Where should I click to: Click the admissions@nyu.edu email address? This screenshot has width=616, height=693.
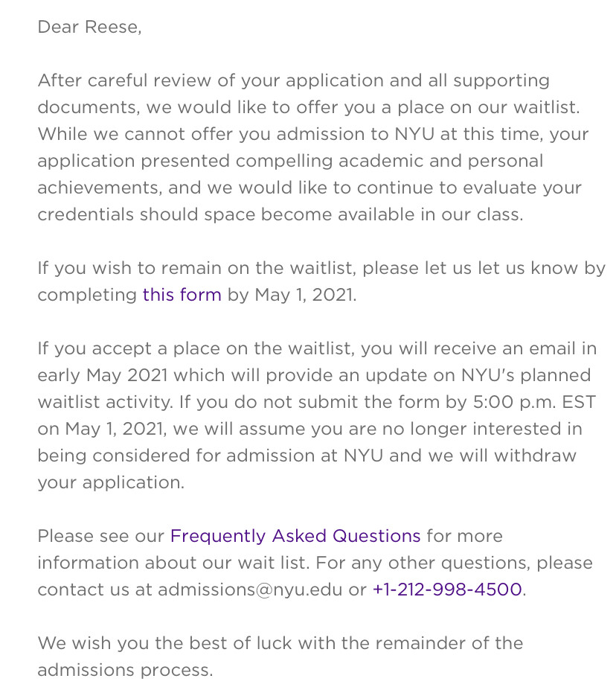point(250,590)
